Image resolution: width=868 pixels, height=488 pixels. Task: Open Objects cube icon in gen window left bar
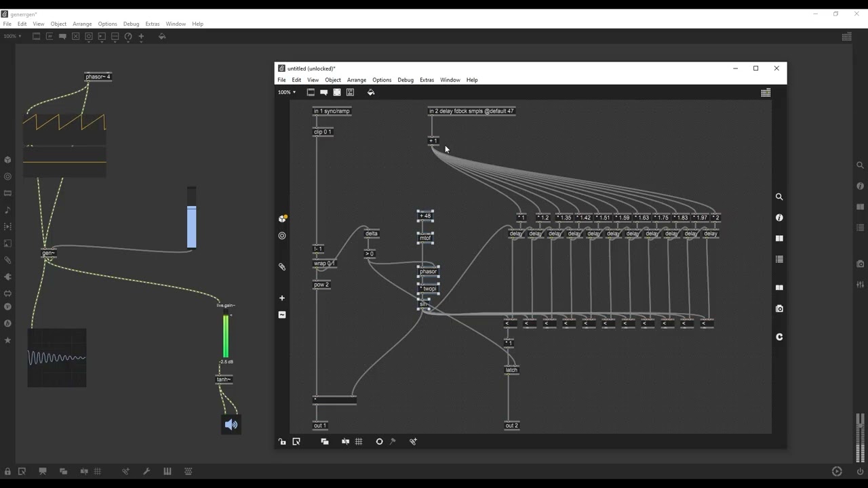[x=282, y=218]
